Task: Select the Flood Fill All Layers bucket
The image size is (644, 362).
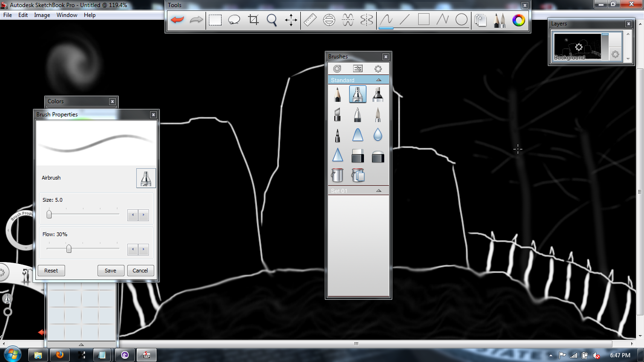Action: click(358, 175)
